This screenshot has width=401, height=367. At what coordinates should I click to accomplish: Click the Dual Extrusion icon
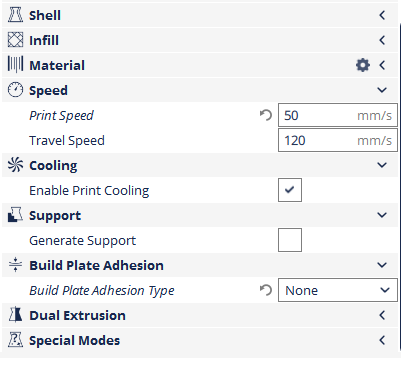[x=15, y=315]
